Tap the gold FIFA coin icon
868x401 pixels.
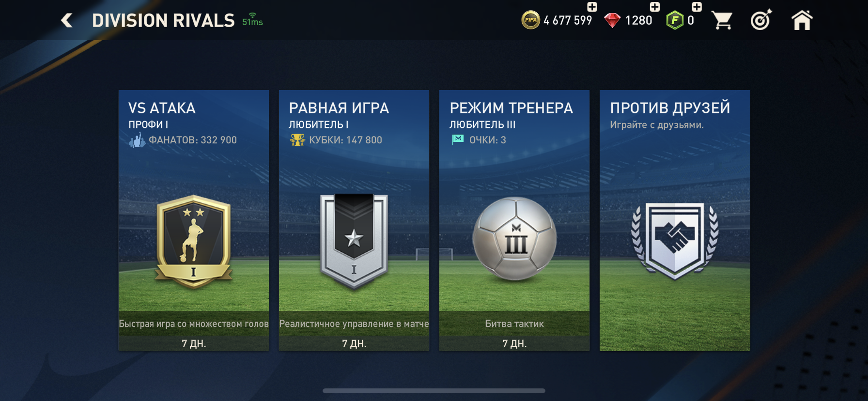pyautogui.click(x=530, y=20)
